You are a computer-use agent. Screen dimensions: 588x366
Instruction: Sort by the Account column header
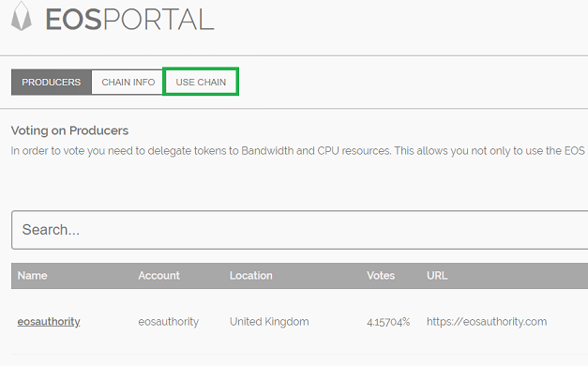click(159, 276)
